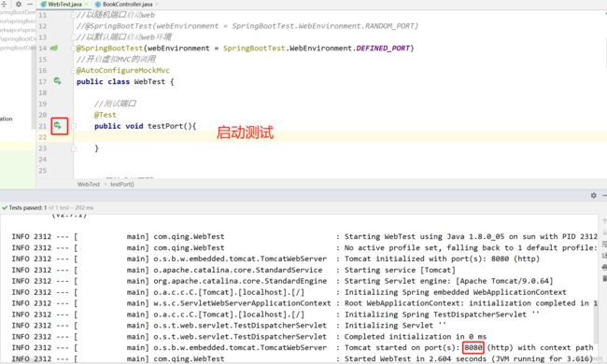This screenshot has width=607, height=364.
Task: Click 'Tomcat initialized with port(s): 8080' log line
Action: pyautogui.click(x=442, y=259)
